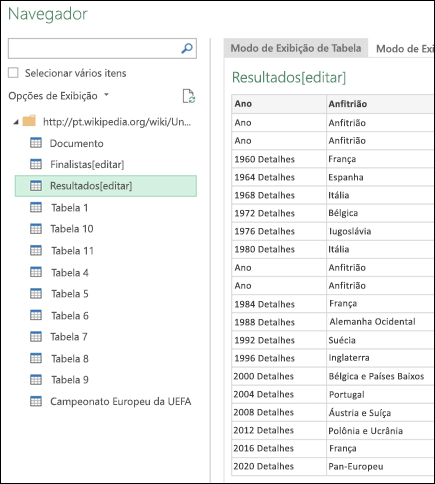Click the 2004 Detalhes cell

[279, 394]
